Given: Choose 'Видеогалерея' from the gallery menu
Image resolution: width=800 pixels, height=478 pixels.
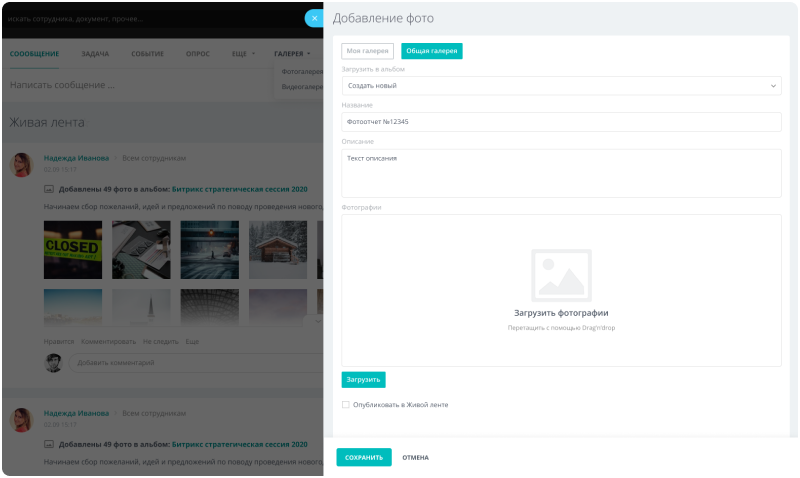Looking at the screenshot, I should pos(302,87).
